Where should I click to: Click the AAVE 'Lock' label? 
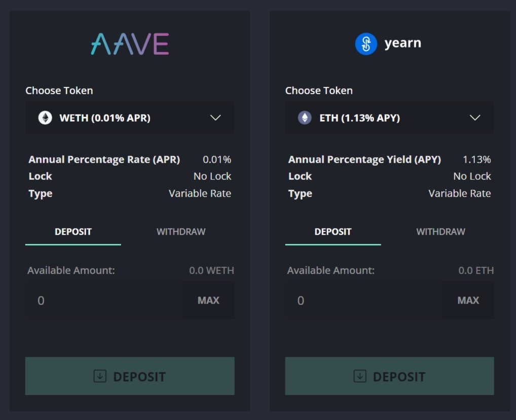[41, 176]
